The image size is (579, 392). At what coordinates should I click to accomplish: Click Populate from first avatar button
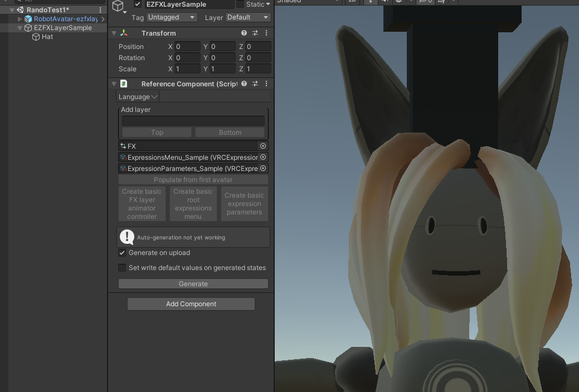coord(193,180)
